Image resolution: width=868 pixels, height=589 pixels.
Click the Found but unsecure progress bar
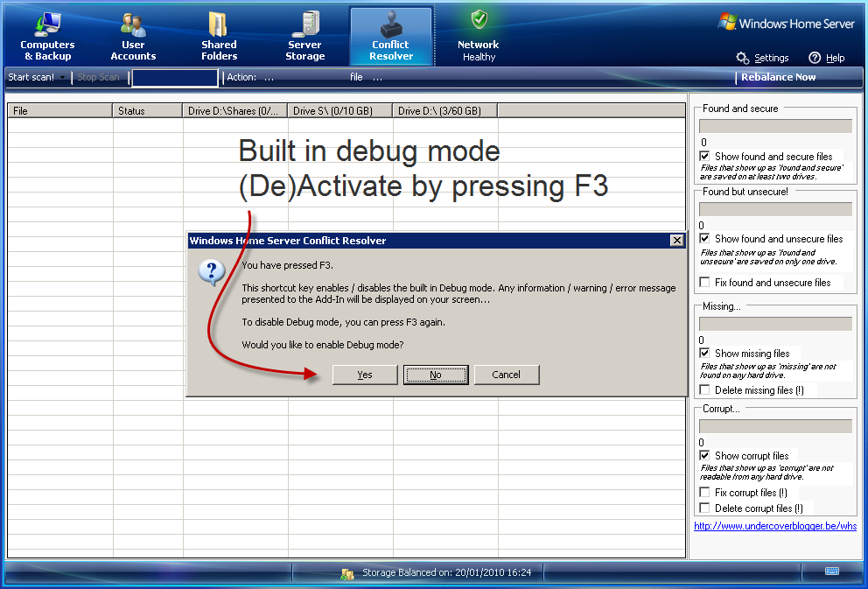tap(775, 209)
